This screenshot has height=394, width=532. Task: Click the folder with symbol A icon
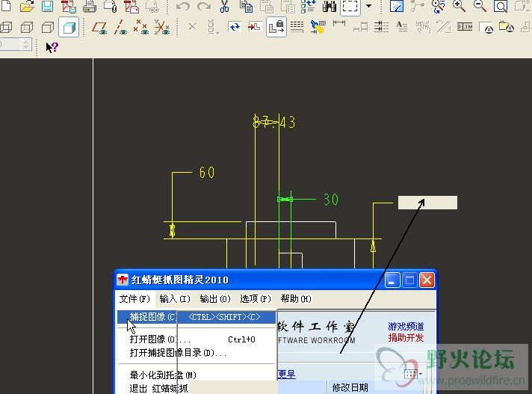506,27
